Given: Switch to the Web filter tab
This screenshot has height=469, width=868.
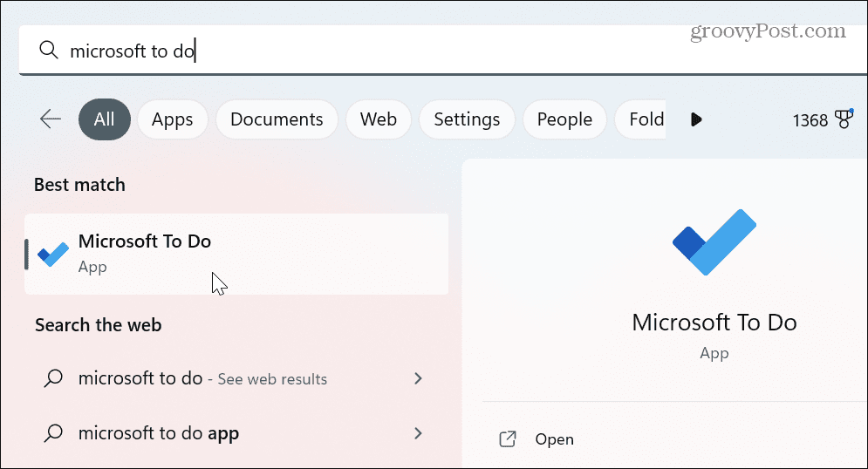Looking at the screenshot, I should point(379,119).
